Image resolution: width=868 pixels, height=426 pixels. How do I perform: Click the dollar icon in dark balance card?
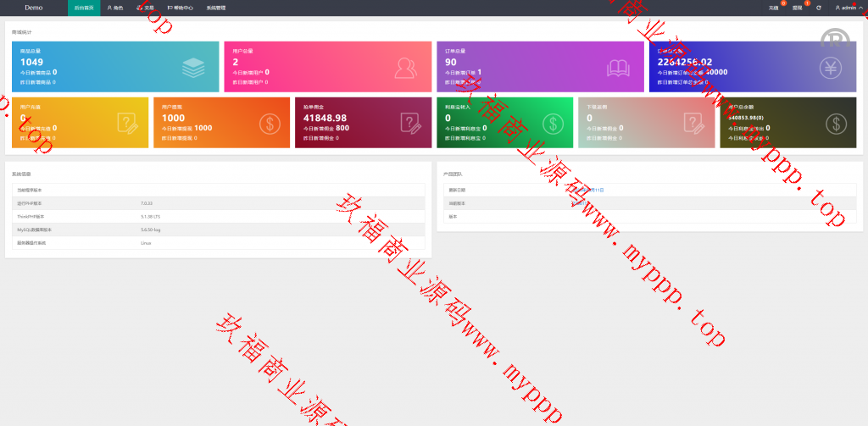tap(836, 124)
